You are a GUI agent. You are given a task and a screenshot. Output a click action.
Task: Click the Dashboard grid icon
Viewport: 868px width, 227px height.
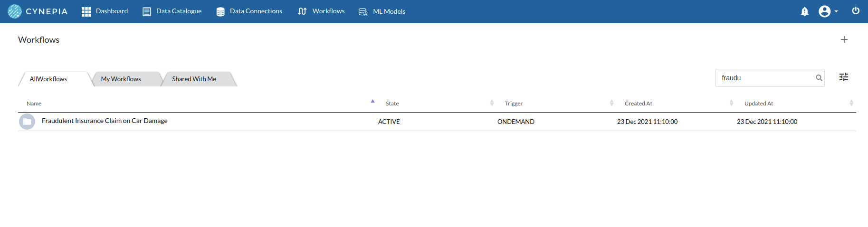click(x=86, y=11)
